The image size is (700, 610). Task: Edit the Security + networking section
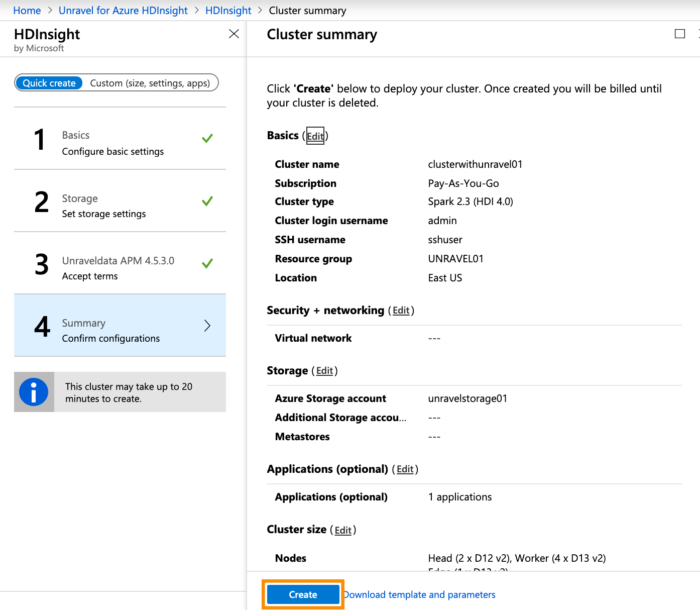401,311
